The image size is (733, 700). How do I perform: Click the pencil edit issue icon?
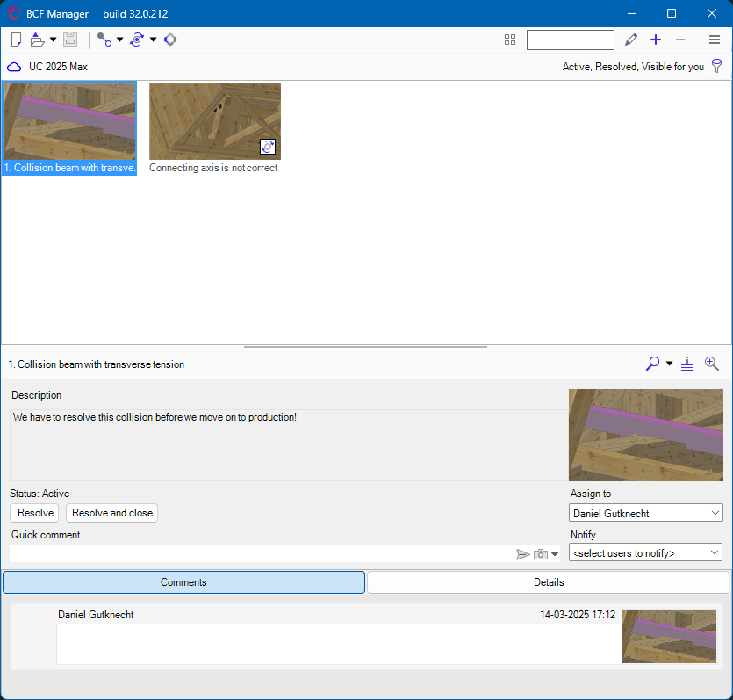click(630, 40)
